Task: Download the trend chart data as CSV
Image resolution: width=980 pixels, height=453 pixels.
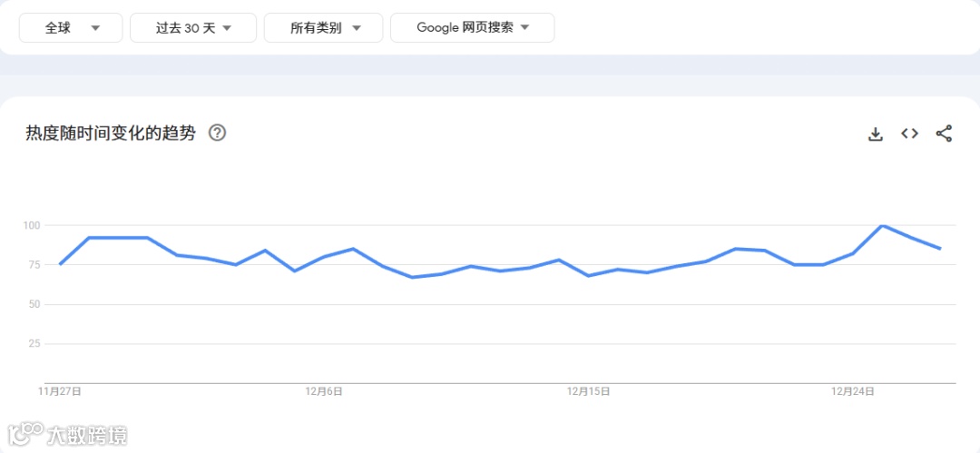Action: click(x=876, y=134)
